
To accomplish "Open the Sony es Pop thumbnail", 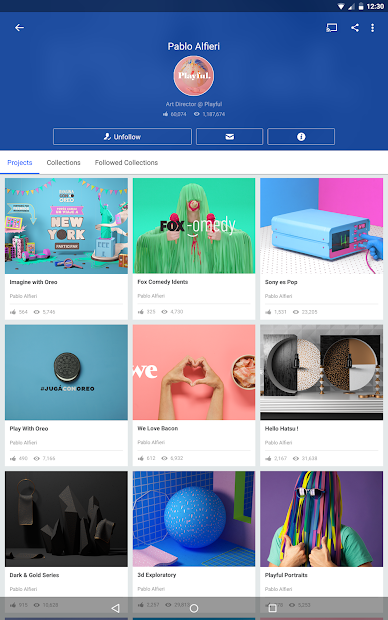I will [x=322, y=226].
